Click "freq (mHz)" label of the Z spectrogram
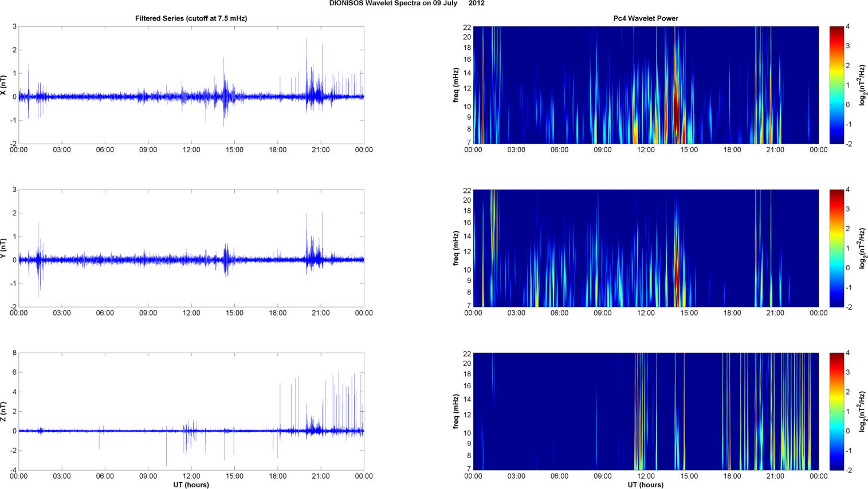Screen dimensions: 868x489 [x=457, y=412]
